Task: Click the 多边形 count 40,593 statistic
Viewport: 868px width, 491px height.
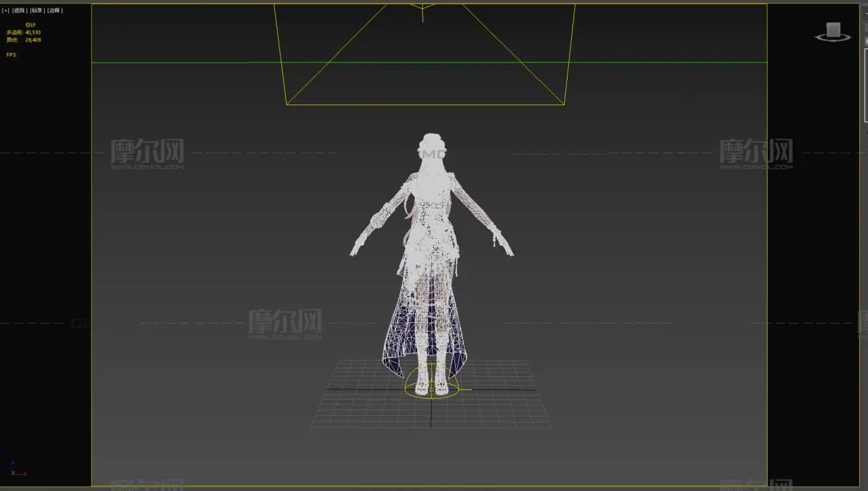Action: [24, 33]
